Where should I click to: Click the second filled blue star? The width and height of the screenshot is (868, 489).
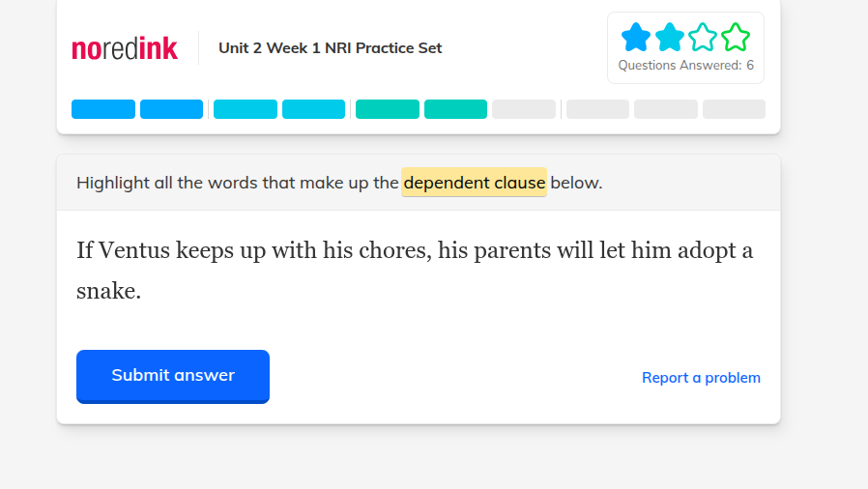point(669,37)
